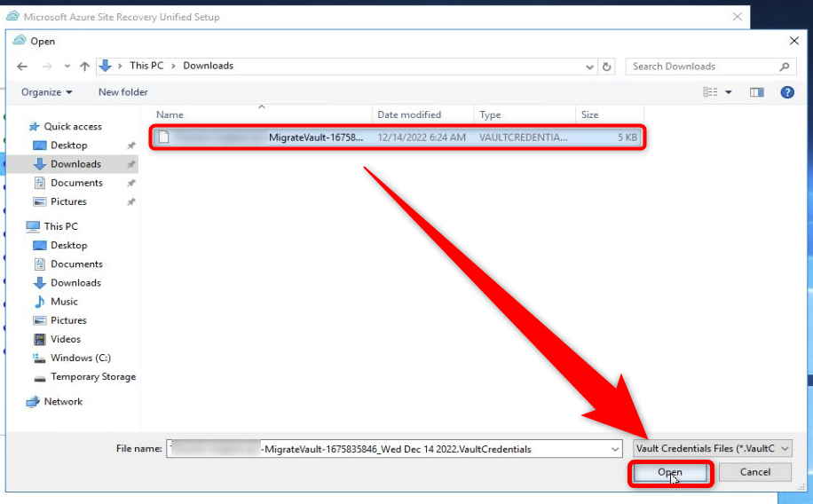Click the 5 KB size cell

(x=627, y=138)
